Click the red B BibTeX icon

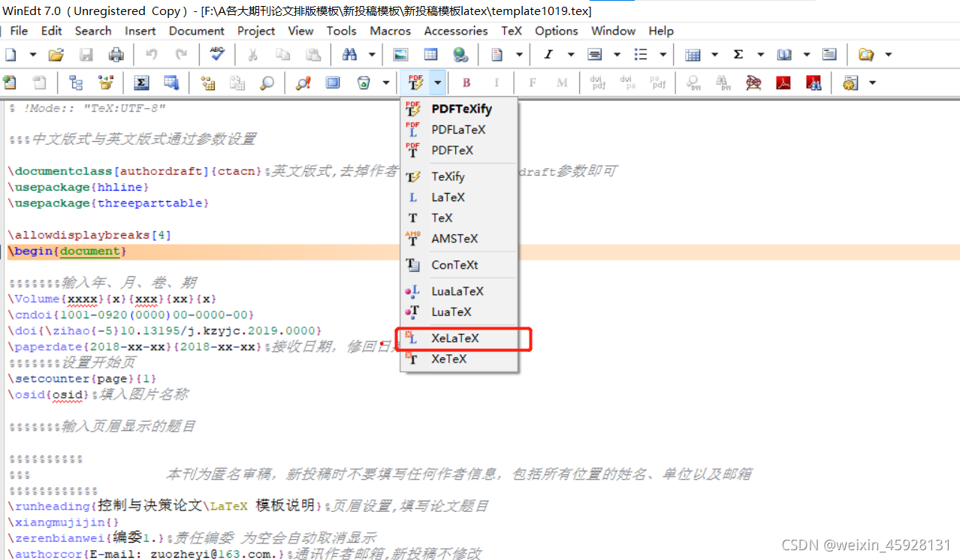coord(466,83)
